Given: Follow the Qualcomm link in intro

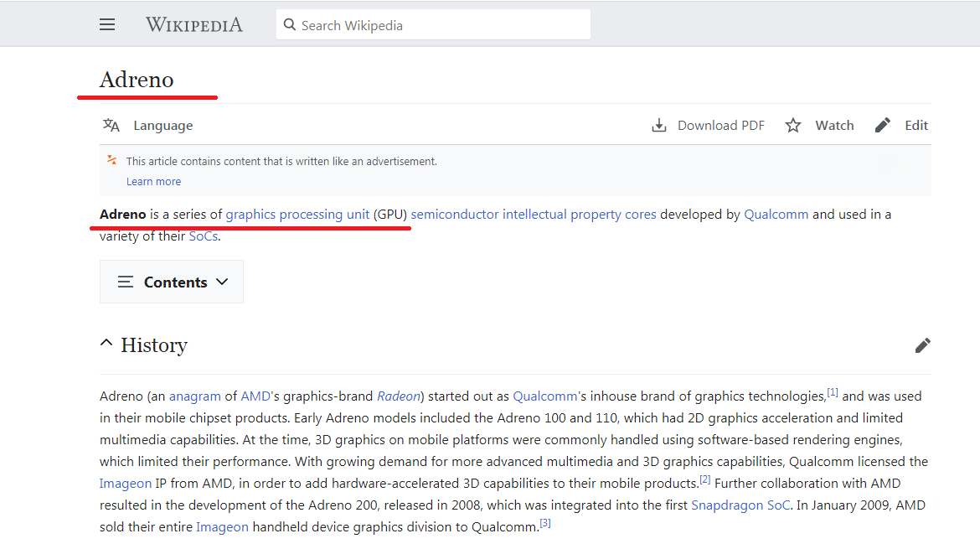Looking at the screenshot, I should pyautogui.click(x=776, y=215).
